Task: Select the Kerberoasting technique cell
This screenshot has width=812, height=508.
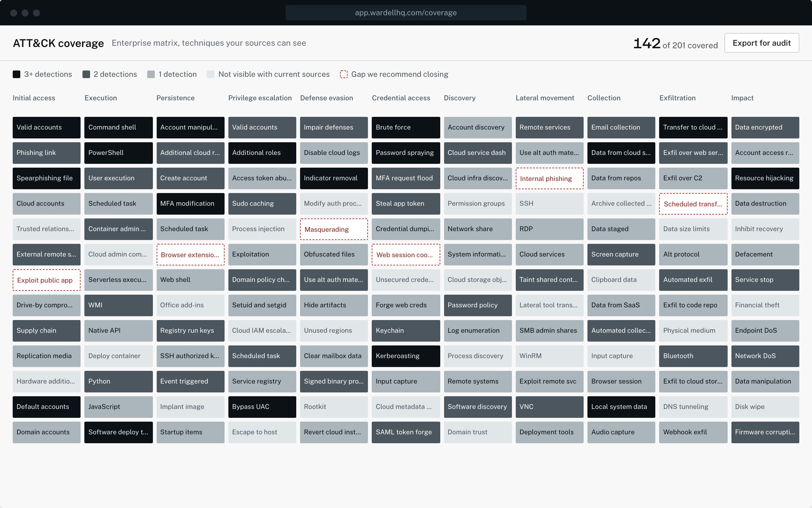Action: click(406, 356)
